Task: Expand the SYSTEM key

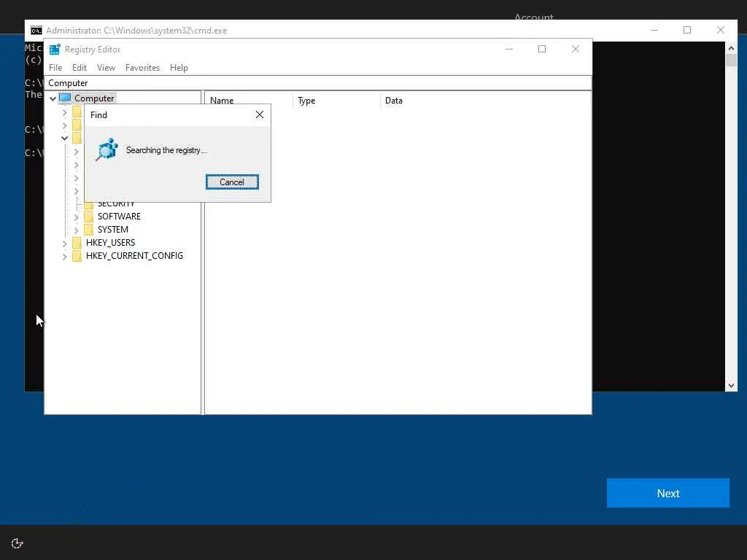Action: point(76,230)
